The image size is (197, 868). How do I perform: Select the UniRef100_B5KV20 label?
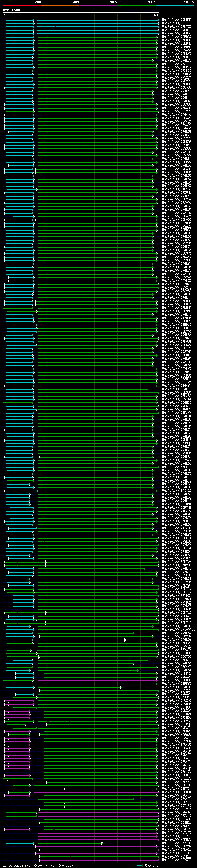click(x=177, y=589)
